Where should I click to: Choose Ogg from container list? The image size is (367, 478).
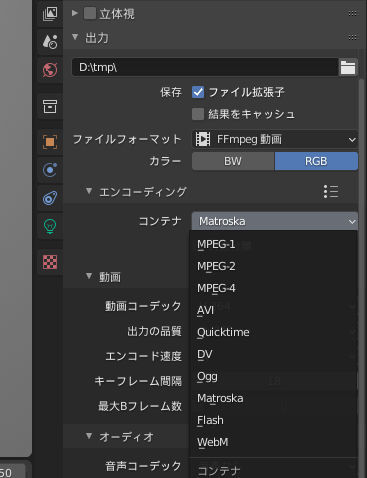(x=273, y=376)
